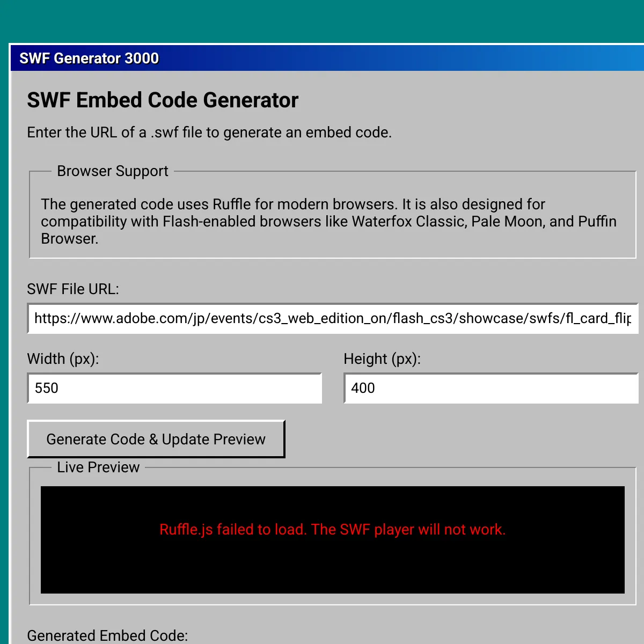Click inside the Width (px) field
The width and height of the screenshot is (644, 644).
pos(174,388)
